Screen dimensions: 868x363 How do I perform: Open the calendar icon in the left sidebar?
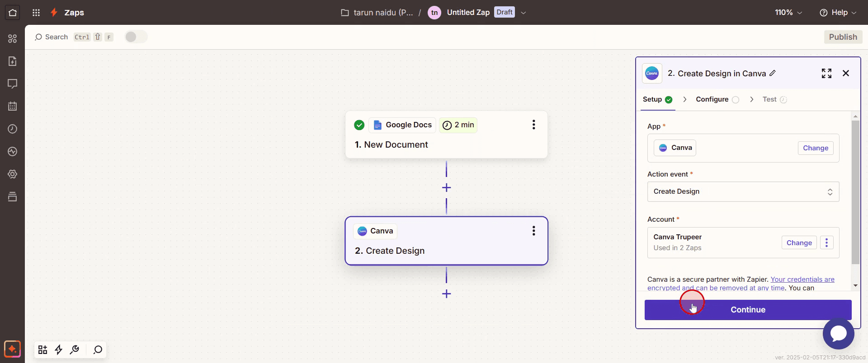(x=13, y=107)
